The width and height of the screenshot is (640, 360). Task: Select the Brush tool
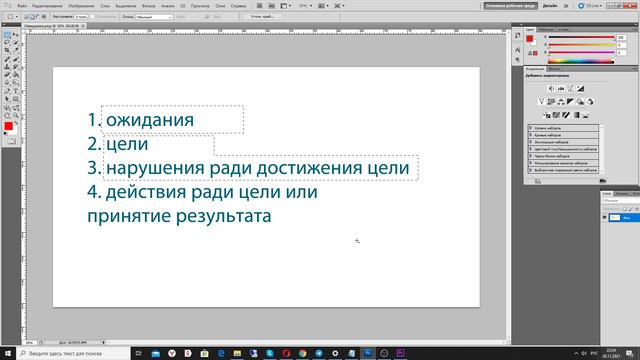point(16,59)
